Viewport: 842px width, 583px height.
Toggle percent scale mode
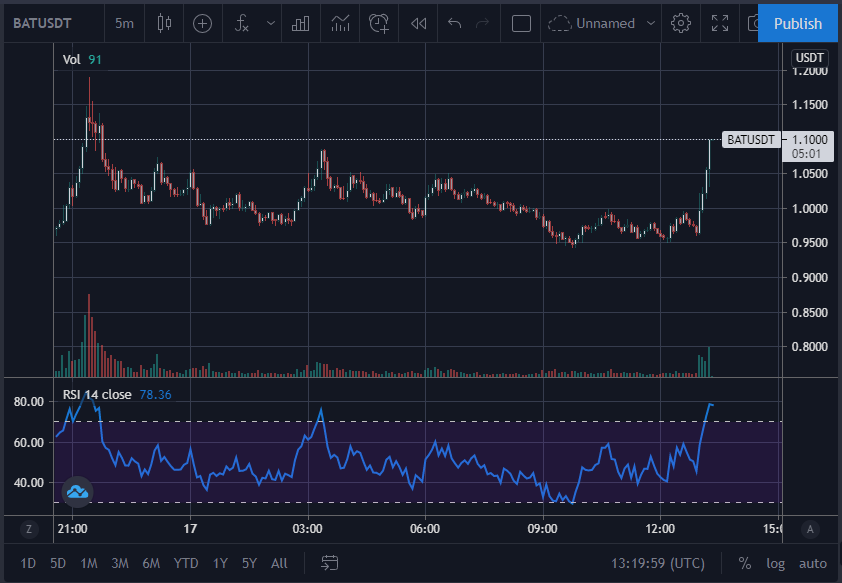[744, 563]
